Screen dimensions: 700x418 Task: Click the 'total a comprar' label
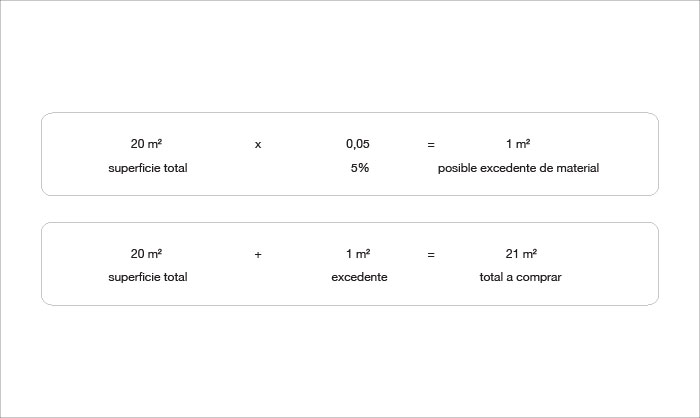point(521,277)
